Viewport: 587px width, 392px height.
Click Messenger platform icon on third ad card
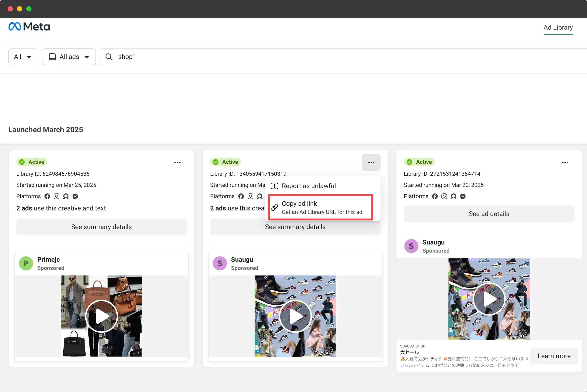pyautogui.click(x=463, y=196)
